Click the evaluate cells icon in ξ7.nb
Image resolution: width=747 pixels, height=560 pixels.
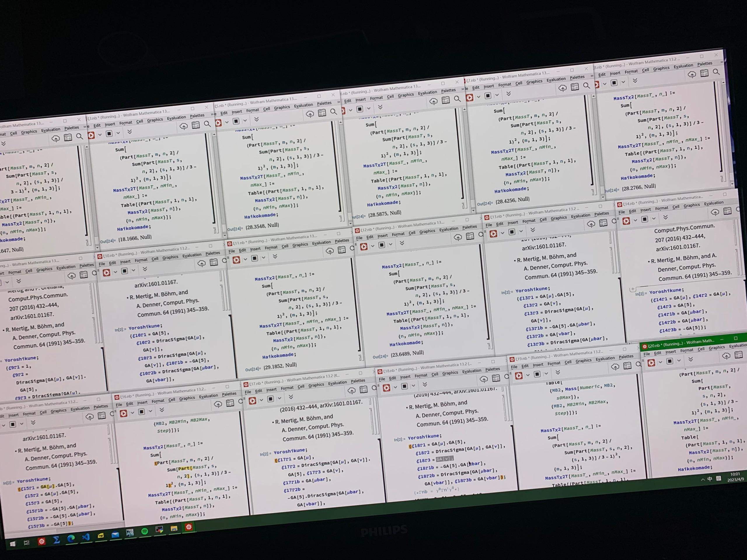(x=470, y=98)
